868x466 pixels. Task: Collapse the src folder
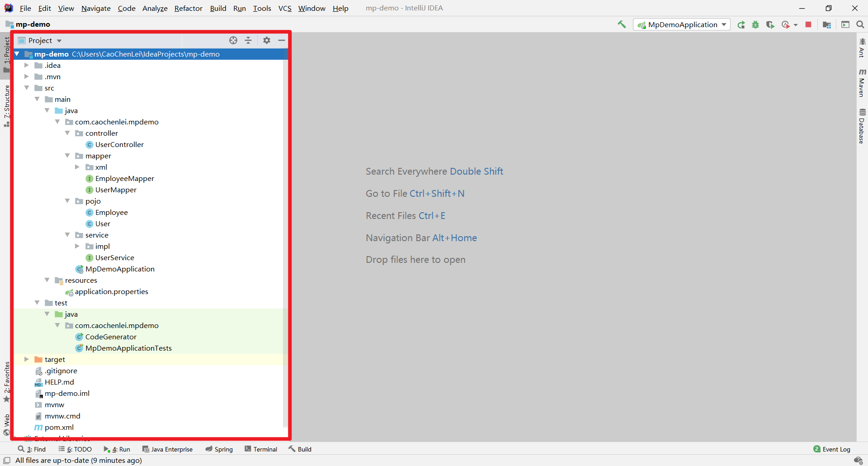27,88
